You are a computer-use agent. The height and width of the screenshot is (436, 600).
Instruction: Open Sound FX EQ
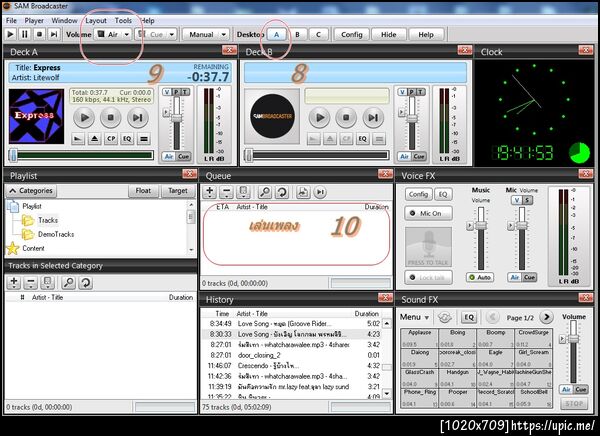469,317
